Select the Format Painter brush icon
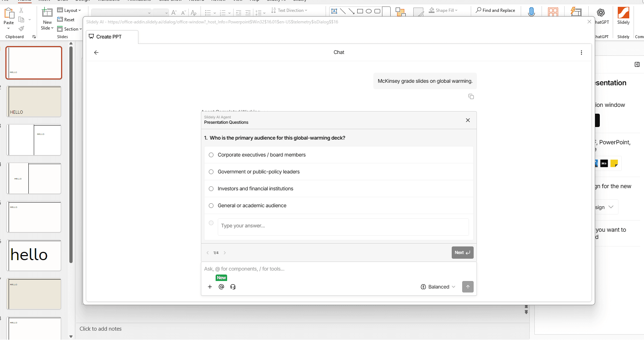The width and height of the screenshot is (644, 340). (21, 28)
